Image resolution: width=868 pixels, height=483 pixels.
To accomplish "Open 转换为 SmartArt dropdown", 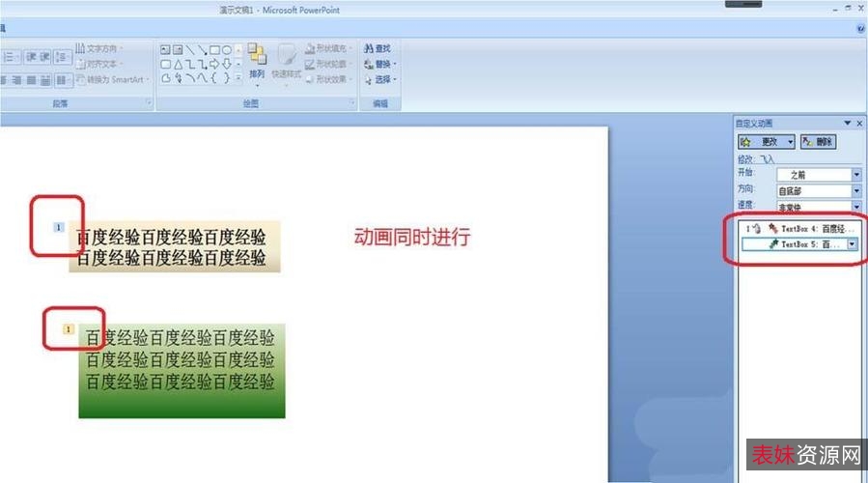I will [113, 79].
